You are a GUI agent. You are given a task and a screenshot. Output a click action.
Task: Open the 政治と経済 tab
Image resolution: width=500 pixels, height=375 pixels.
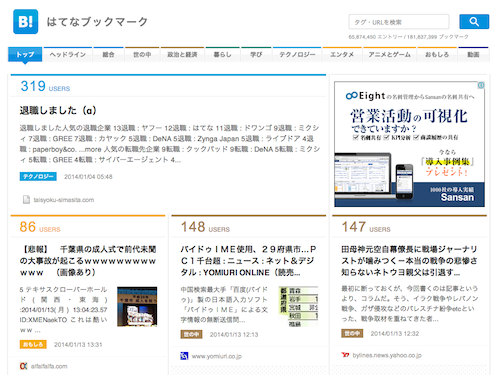point(182,55)
